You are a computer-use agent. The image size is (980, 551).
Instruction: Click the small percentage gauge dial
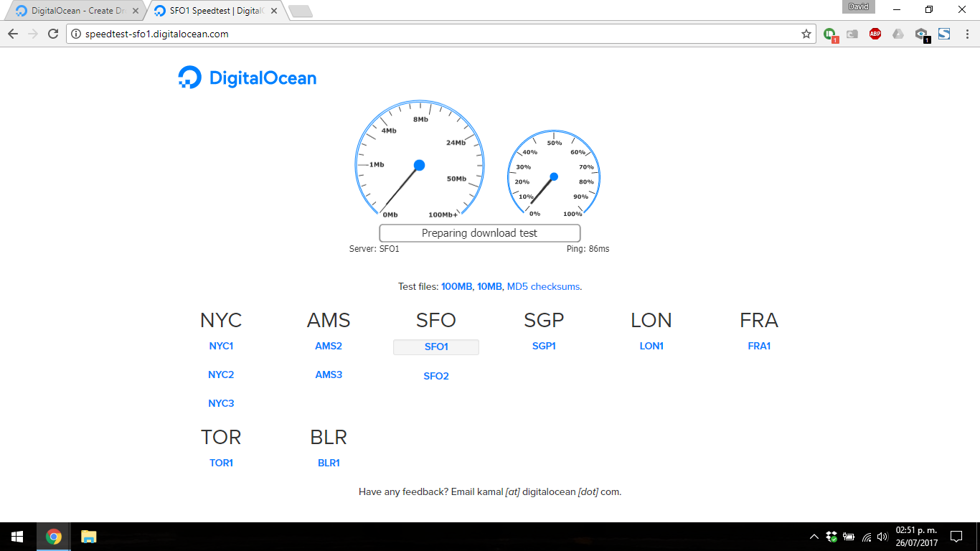click(554, 174)
